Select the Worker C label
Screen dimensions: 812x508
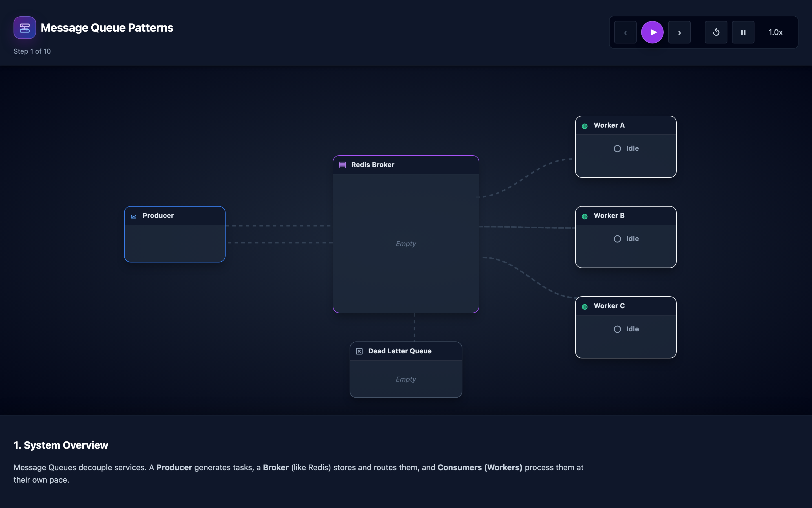(609, 306)
